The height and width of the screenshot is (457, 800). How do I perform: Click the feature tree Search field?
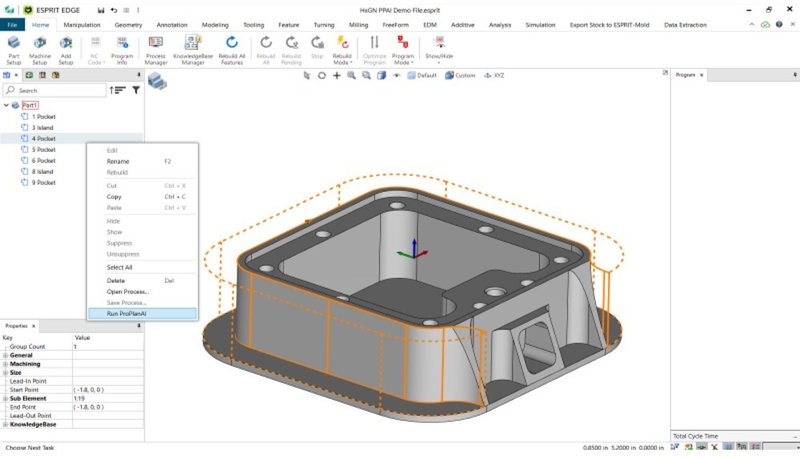55,90
